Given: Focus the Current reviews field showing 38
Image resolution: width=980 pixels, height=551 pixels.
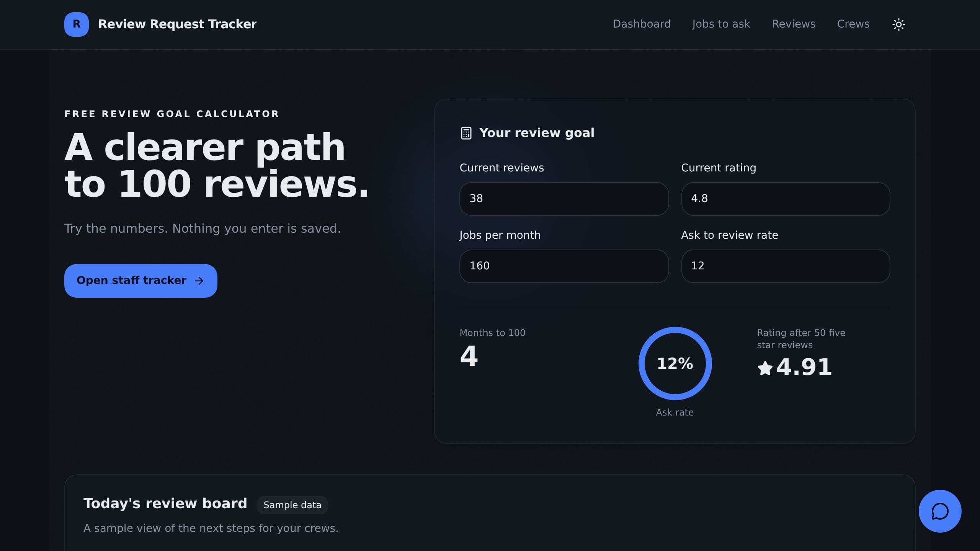Looking at the screenshot, I should (564, 199).
